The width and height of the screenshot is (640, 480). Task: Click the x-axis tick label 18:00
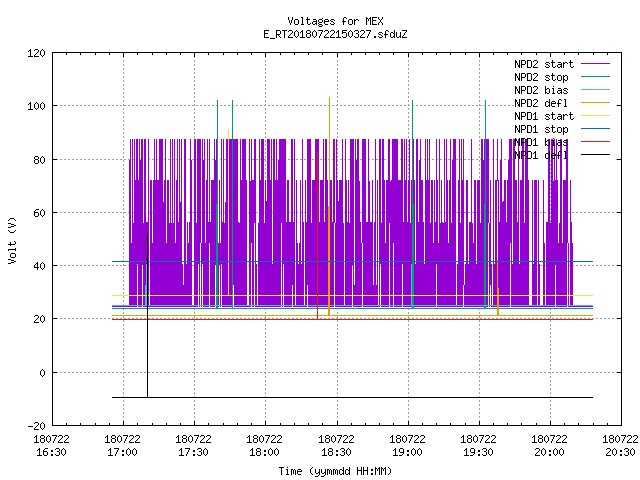click(x=264, y=452)
